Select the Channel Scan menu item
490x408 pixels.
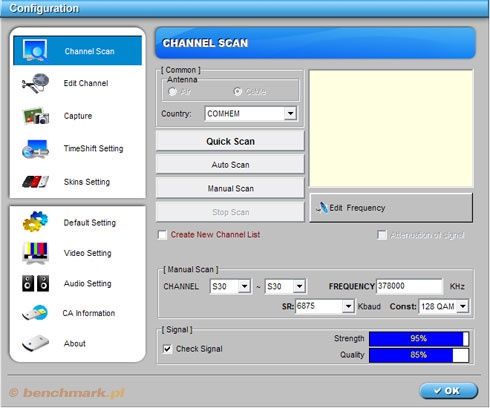click(x=77, y=51)
